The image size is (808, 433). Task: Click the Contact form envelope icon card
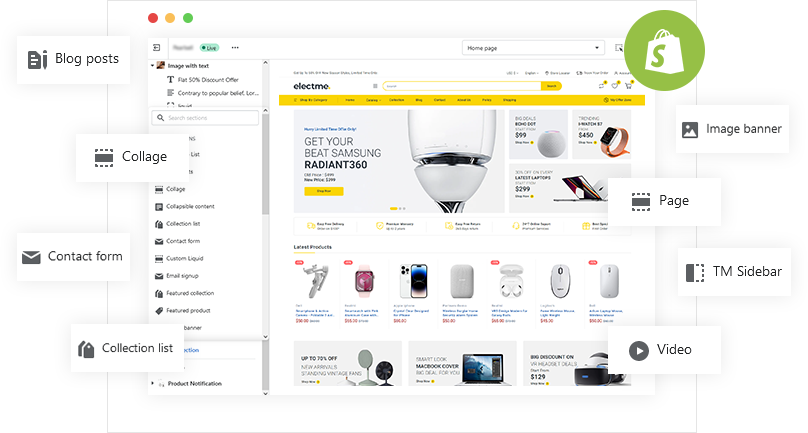pyautogui.click(x=31, y=257)
